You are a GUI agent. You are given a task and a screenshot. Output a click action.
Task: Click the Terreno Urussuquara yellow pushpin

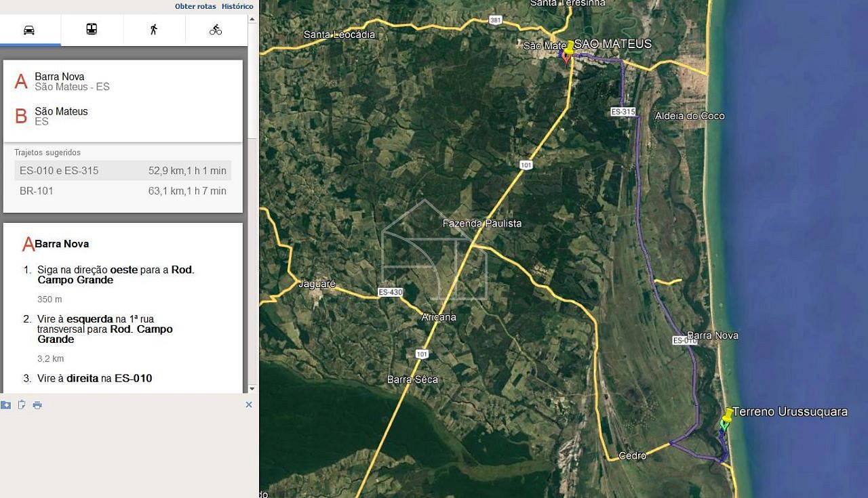728,414
